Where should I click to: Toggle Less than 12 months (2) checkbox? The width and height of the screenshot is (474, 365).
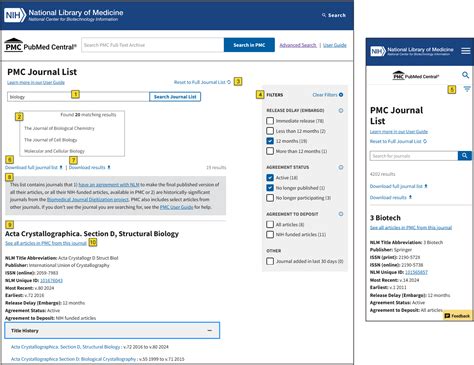270,131
